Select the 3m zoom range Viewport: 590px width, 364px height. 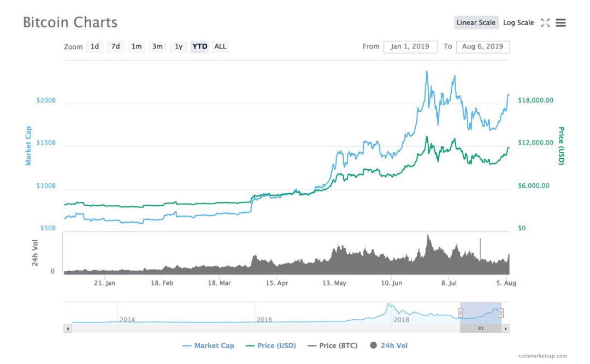[x=157, y=46]
